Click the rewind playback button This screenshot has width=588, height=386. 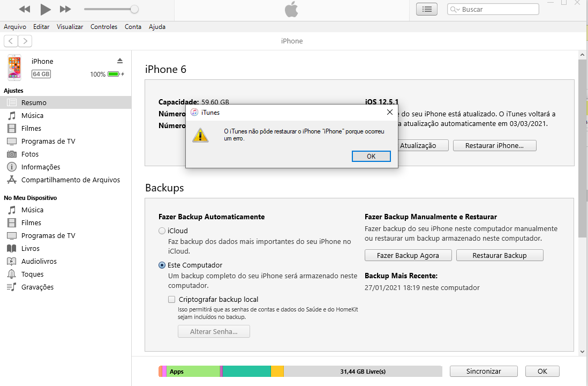click(x=25, y=9)
